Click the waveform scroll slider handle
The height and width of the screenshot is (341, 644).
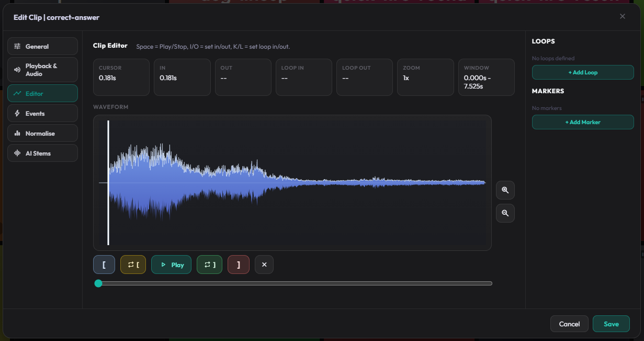pyautogui.click(x=98, y=283)
